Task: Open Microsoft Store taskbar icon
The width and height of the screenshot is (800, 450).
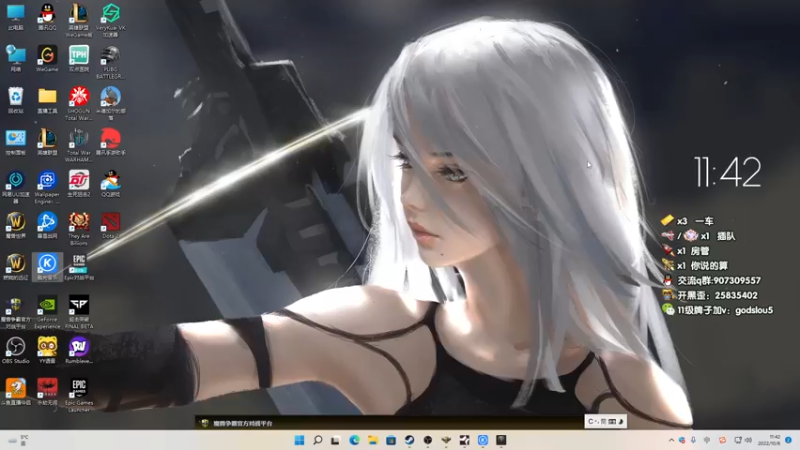Action: coord(391,440)
